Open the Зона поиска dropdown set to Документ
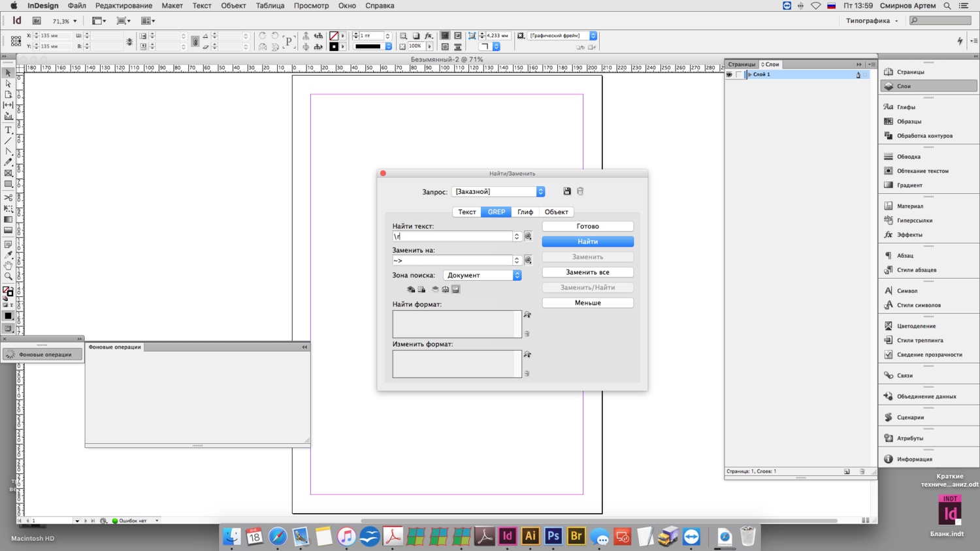980x551 pixels. click(x=482, y=275)
